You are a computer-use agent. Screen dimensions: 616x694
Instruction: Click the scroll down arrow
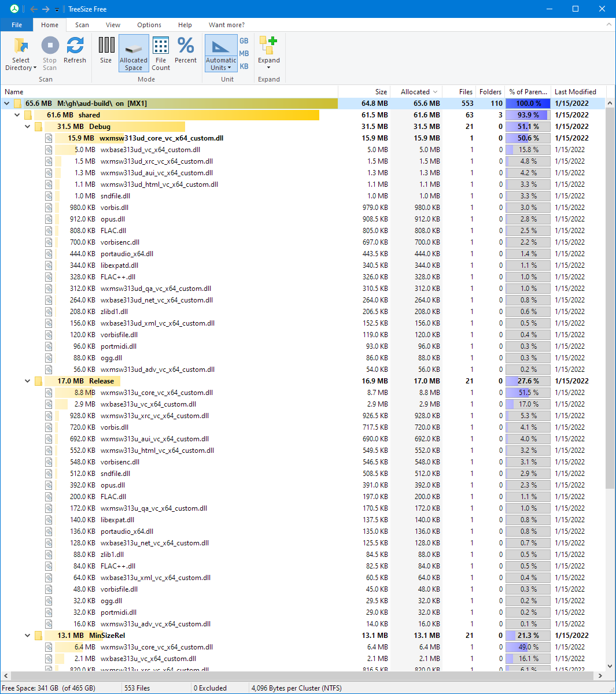(610, 666)
